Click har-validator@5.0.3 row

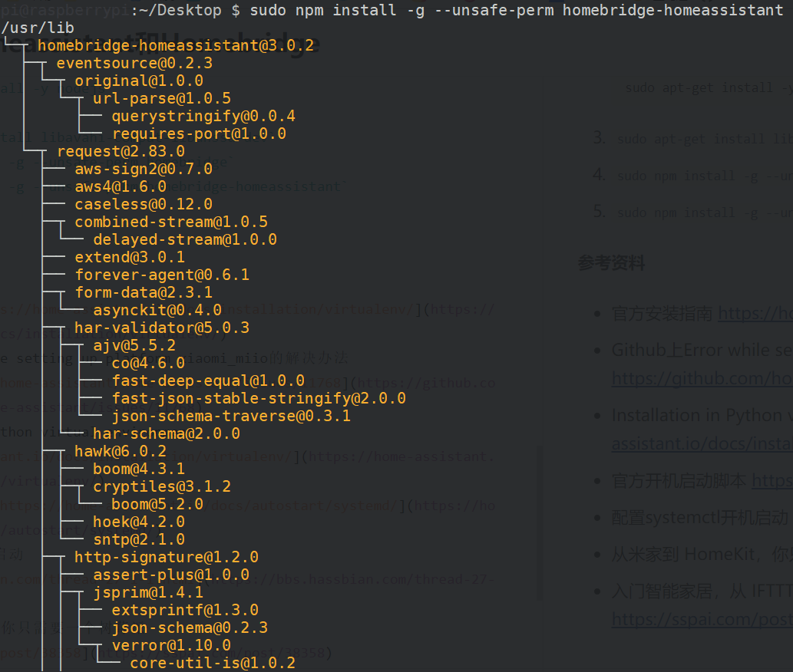point(162,328)
